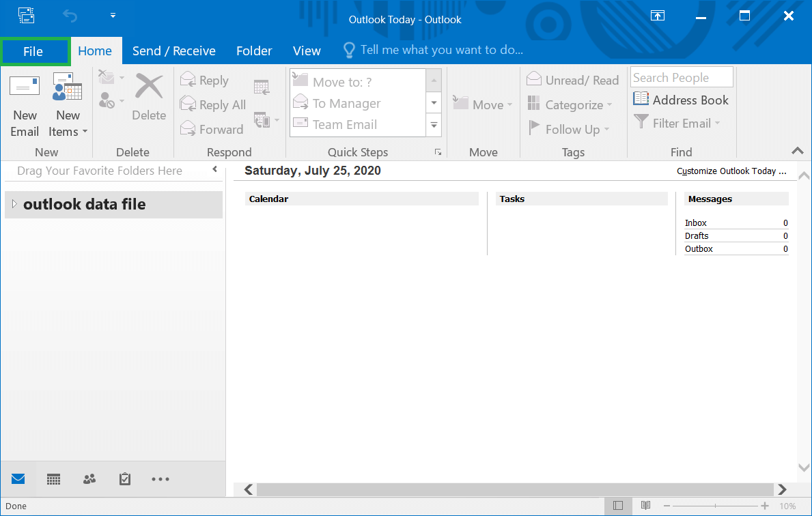The image size is (812, 516).
Task: Switch to Calendar view via navigation icon
Action: tap(53, 478)
